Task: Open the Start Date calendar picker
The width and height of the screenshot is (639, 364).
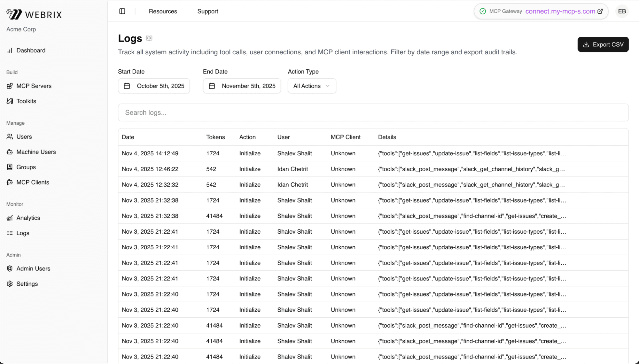Action: click(x=127, y=86)
